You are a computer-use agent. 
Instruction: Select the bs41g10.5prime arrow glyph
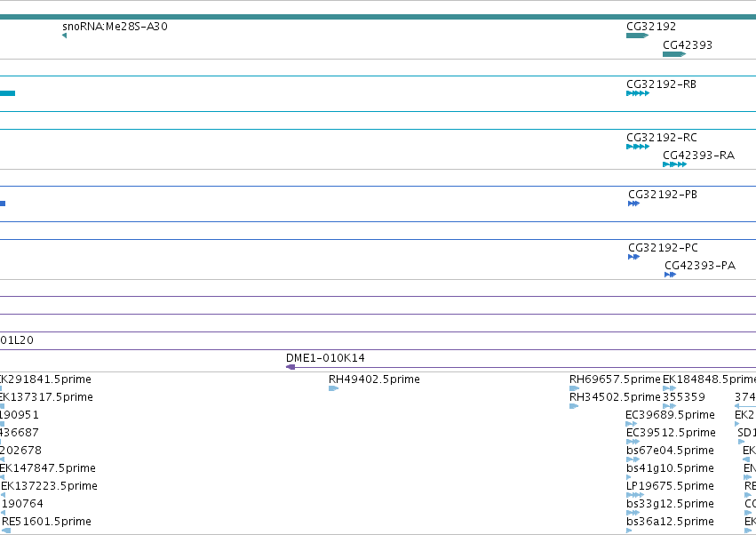(629, 477)
